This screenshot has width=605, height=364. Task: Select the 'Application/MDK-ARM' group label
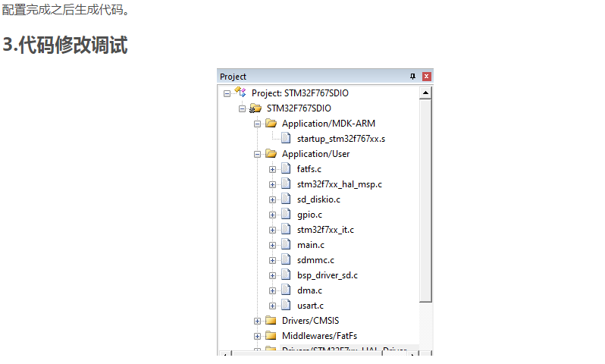pyautogui.click(x=328, y=124)
